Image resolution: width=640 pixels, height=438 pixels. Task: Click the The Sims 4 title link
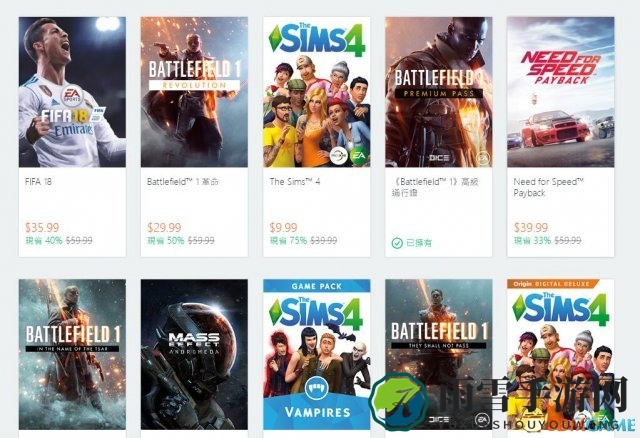295,182
